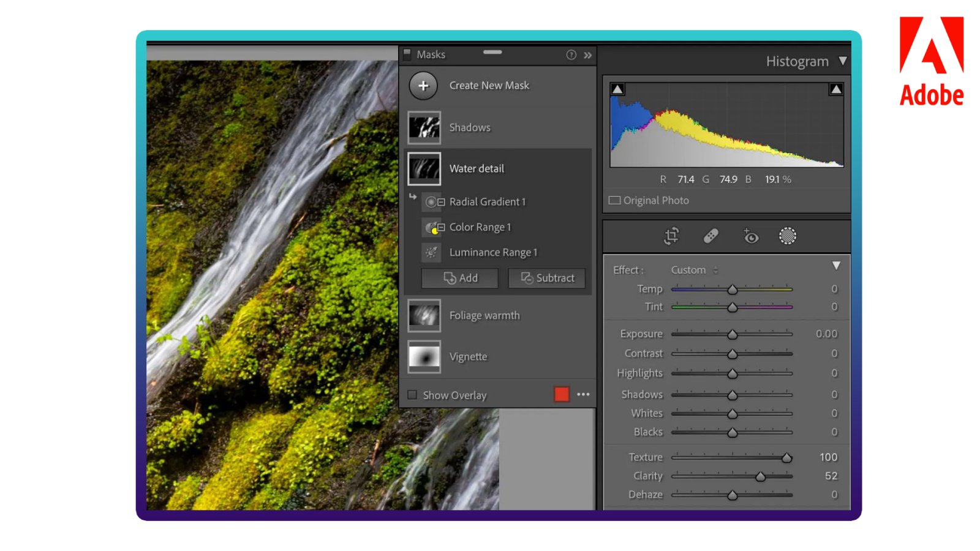This screenshot has width=980, height=551.
Task: Select the Crop tool icon
Action: click(670, 236)
